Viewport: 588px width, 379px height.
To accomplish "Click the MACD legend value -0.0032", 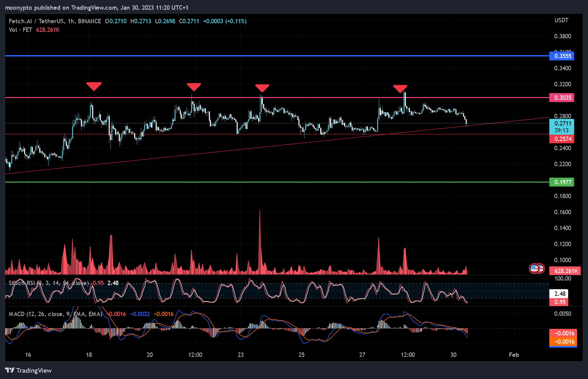I will [140, 314].
